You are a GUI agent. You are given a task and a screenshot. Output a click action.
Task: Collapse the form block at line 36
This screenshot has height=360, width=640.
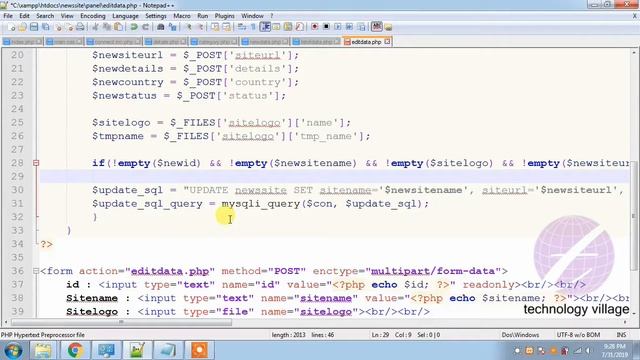coord(36,271)
